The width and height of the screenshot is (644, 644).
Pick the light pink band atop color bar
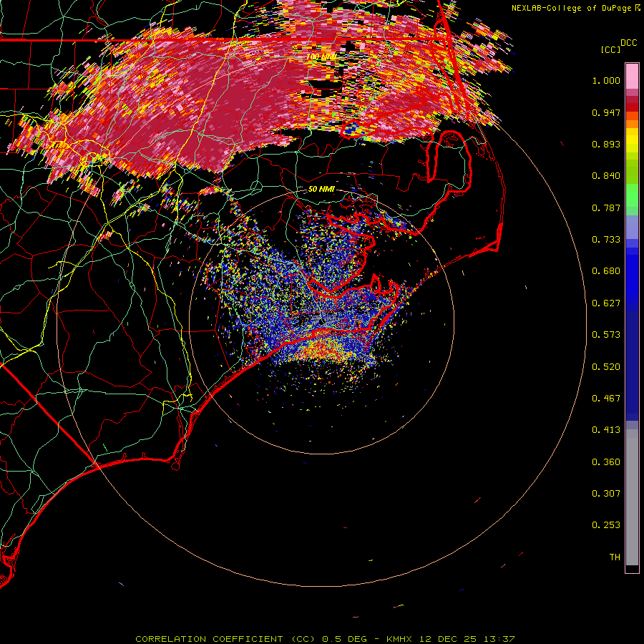632,77
